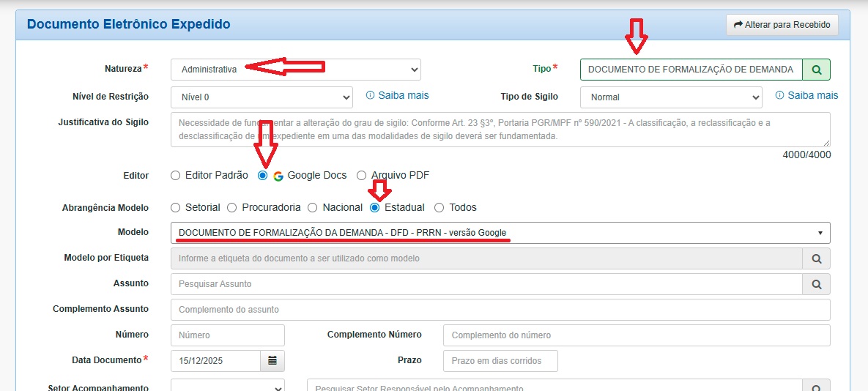This screenshot has width=868, height=391.
Task: Choose the Arquivo PDF editor option
Action: (x=361, y=176)
